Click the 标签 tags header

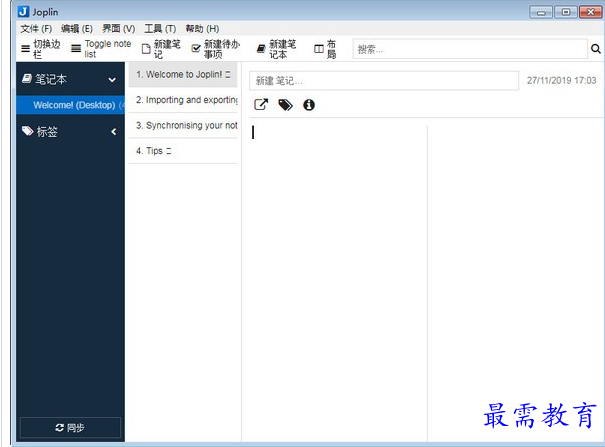[70, 132]
